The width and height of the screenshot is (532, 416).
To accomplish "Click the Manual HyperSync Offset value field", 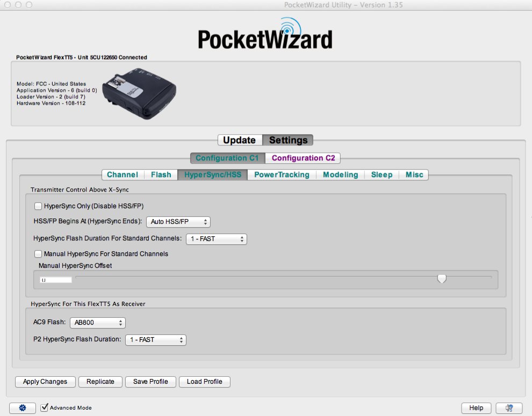I will tap(56, 280).
